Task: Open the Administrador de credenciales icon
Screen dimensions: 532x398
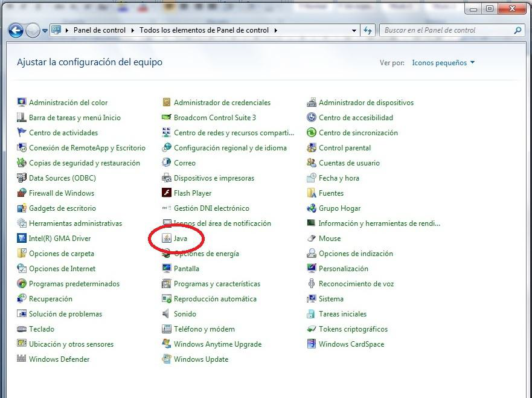Action: click(x=166, y=102)
